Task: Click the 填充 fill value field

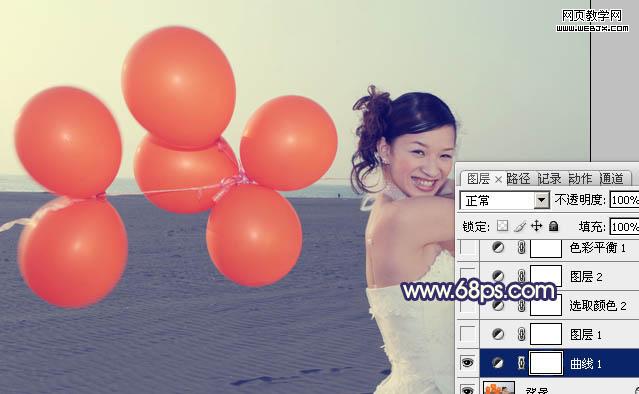Action: coord(624,227)
